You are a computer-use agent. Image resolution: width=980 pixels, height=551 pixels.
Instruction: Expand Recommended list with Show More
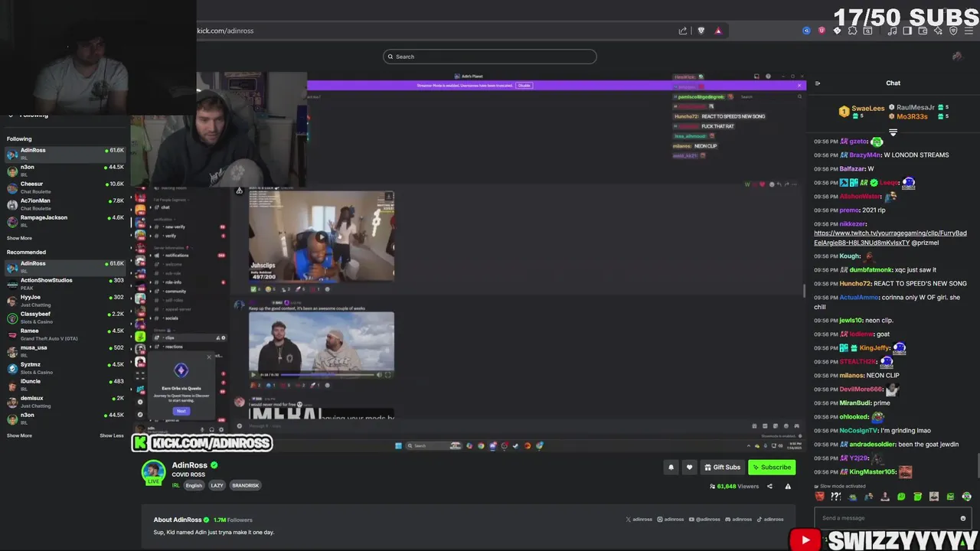19,435
